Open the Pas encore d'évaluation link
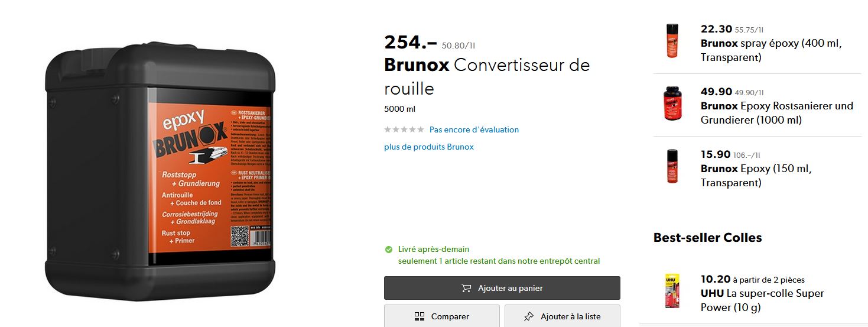The height and width of the screenshot is (327, 868). click(474, 129)
